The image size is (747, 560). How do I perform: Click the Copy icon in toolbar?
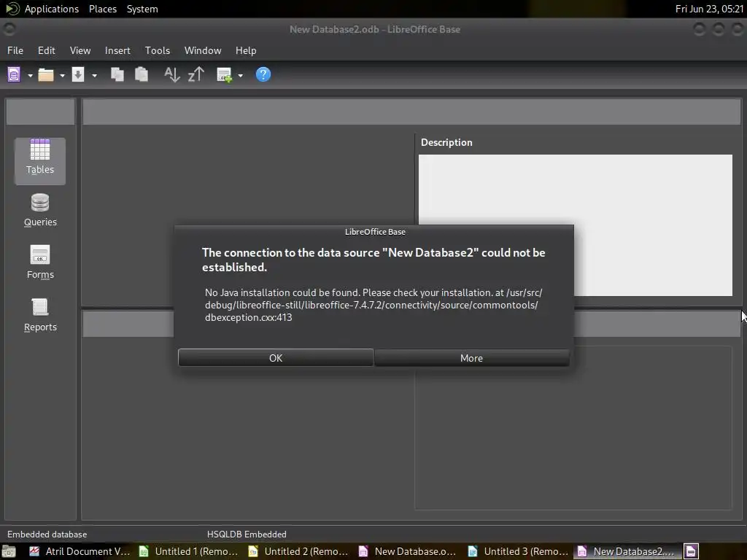(117, 75)
